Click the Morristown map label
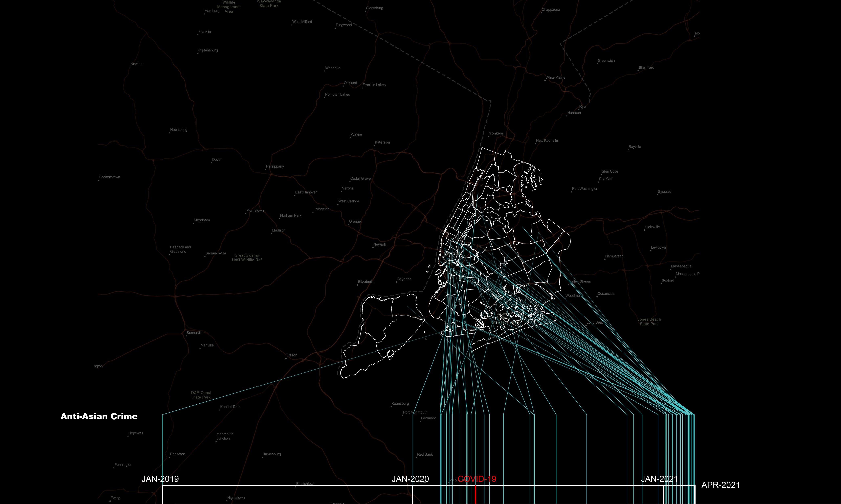The height and width of the screenshot is (504, 841). tap(255, 210)
